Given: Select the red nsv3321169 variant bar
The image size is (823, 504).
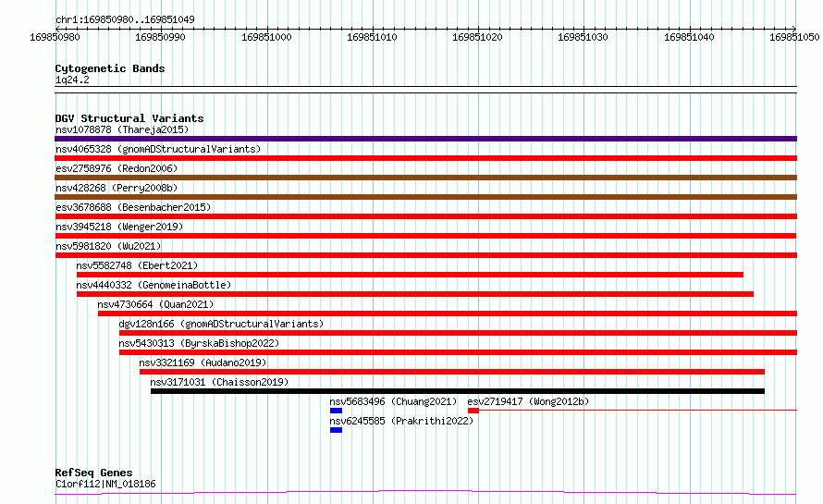Looking at the screenshot, I should 452,372.
